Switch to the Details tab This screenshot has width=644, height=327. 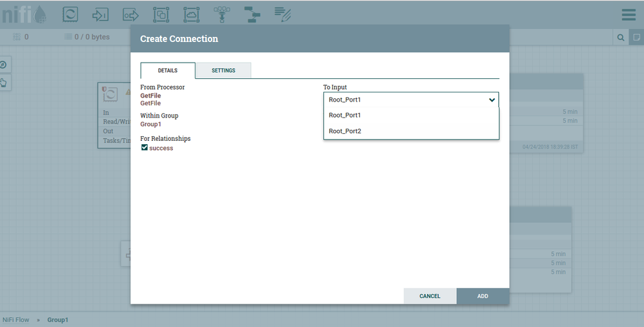click(168, 70)
